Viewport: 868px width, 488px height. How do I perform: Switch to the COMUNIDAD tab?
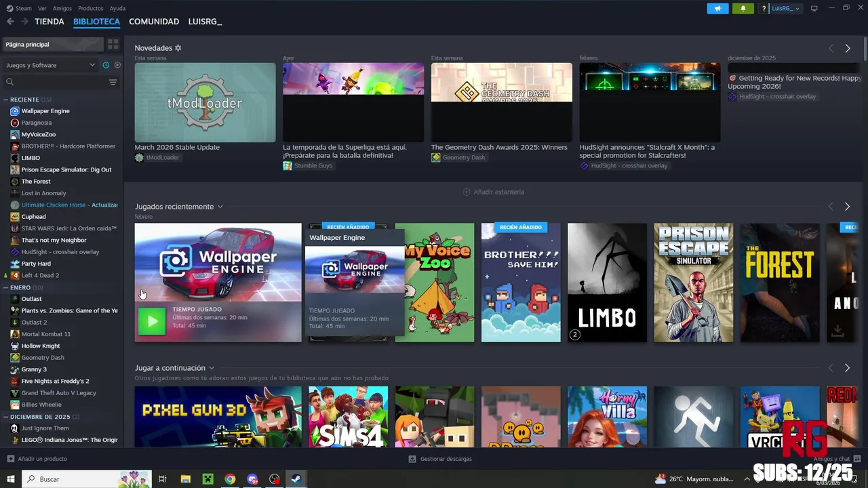[x=154, y=22]
